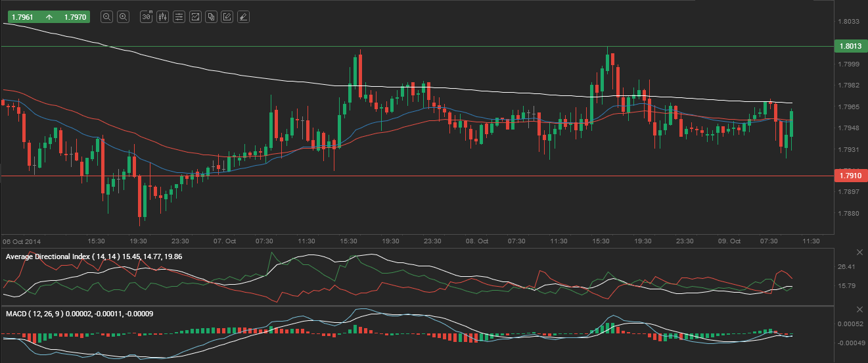Viewport: 868px width, 363px height.
Task: Open the indicator settings sliders icon
Action: (179, 17)
